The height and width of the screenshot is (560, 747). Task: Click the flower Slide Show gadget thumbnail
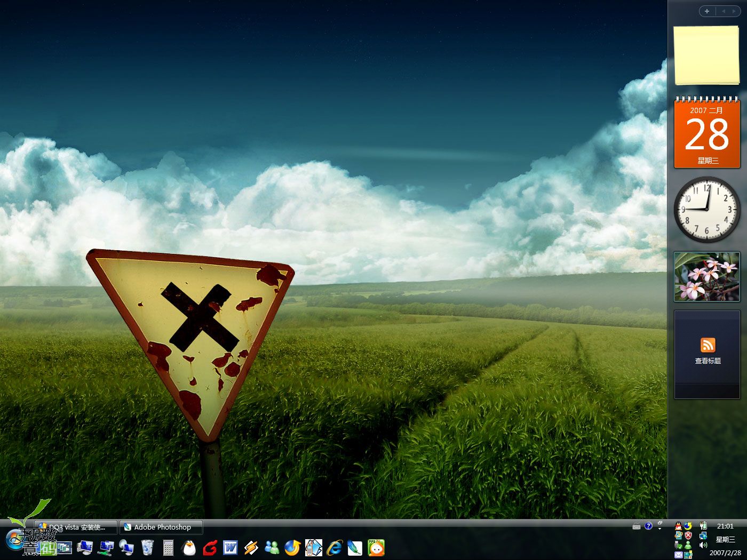[x=707, y=277]
